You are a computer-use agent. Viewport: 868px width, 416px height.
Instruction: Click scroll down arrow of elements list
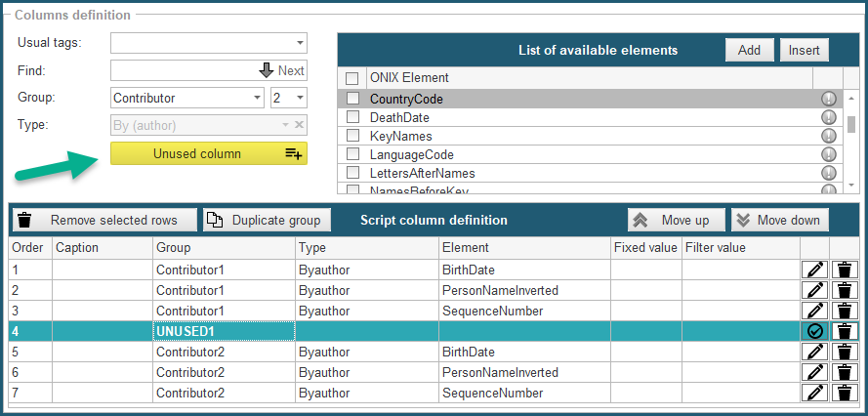point(851,185)
